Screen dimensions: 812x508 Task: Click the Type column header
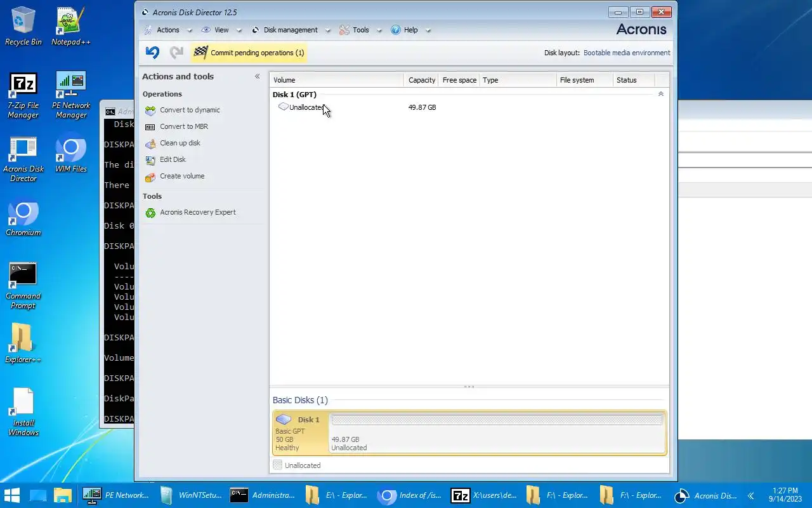click(517, 80)
